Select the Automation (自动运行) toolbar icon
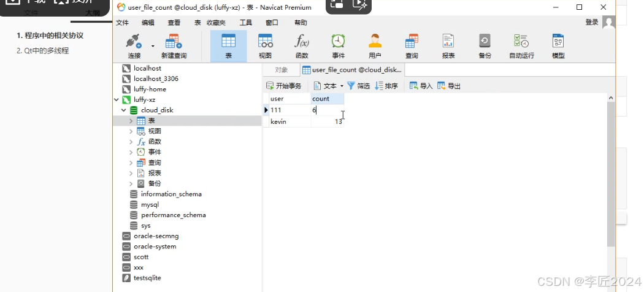Viewport: 644px width, 292px height. click(x=521, y=46)
